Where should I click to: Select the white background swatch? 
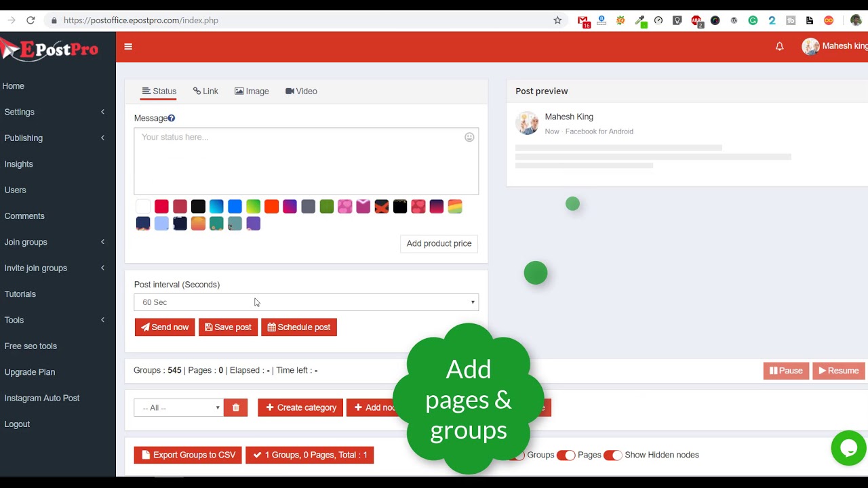[143, 207]
